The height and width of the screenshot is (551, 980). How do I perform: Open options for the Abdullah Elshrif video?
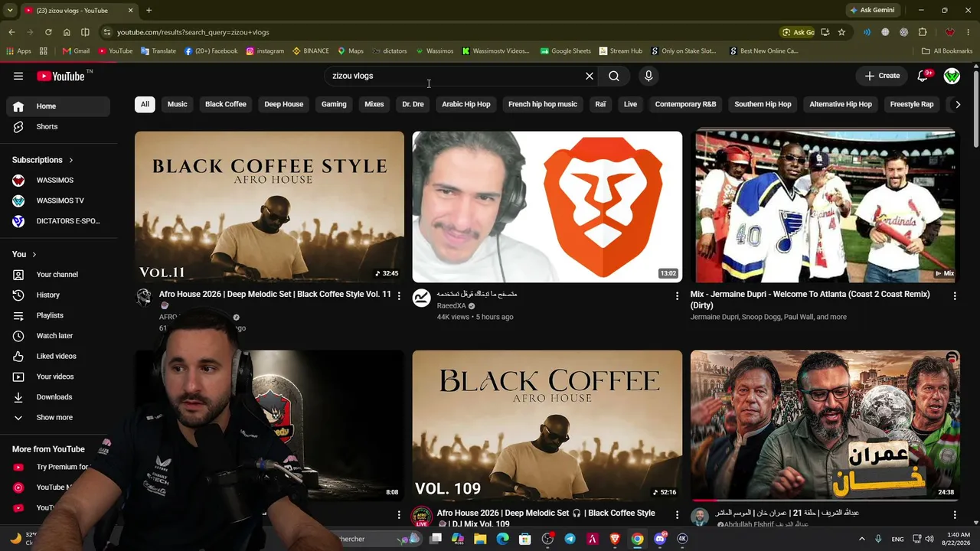coord(955,514)
